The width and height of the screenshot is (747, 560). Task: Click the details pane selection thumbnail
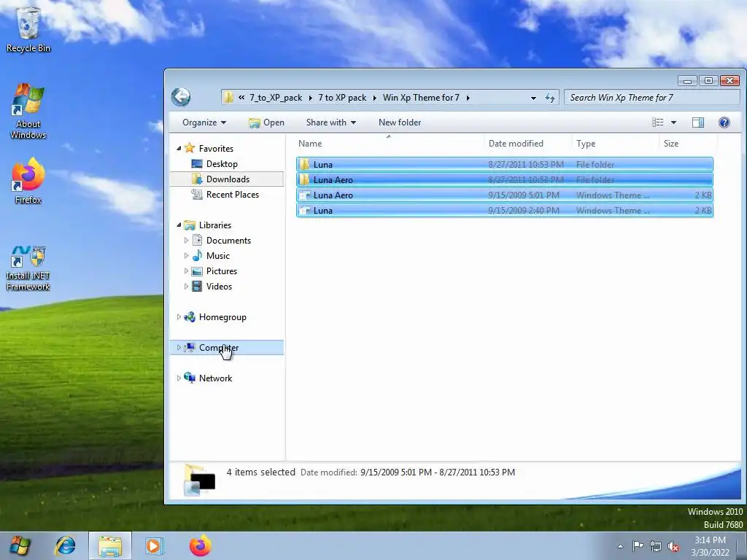click(x=199, y=480)
